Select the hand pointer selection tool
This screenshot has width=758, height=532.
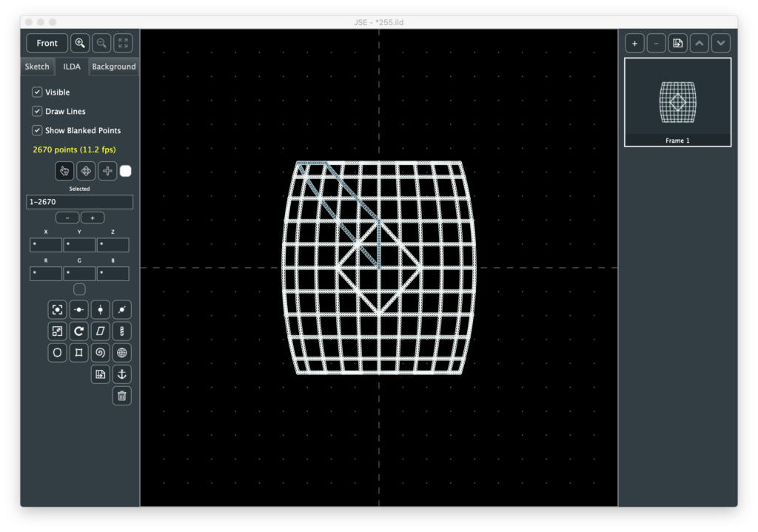64,171
